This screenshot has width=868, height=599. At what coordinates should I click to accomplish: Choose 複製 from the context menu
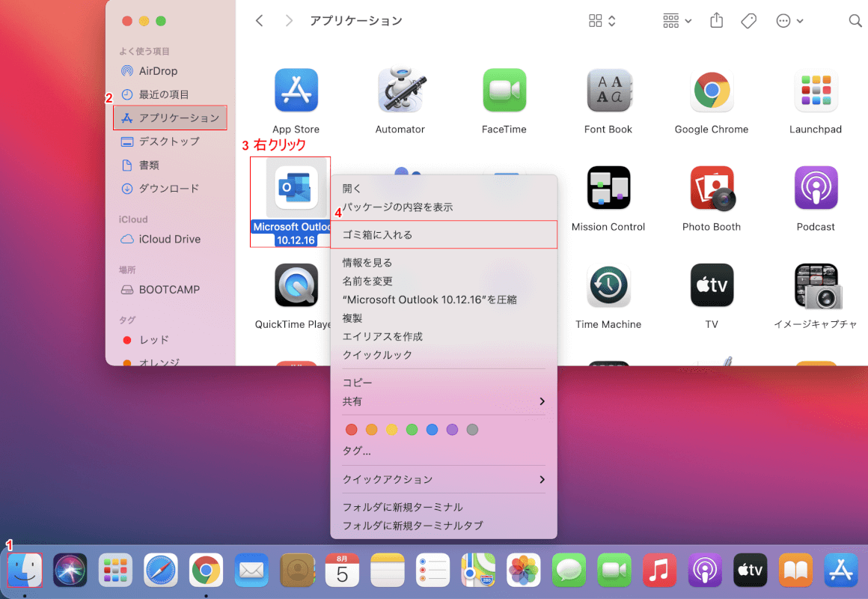(444, 318)
